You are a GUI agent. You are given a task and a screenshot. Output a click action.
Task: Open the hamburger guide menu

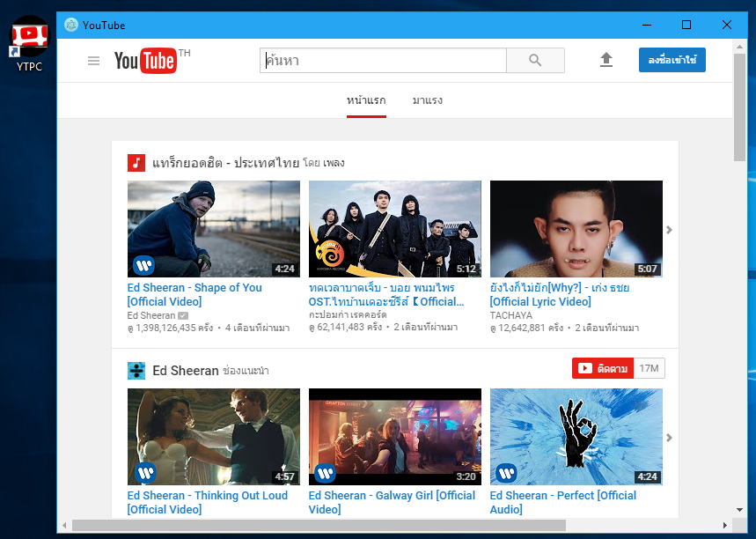93,61
